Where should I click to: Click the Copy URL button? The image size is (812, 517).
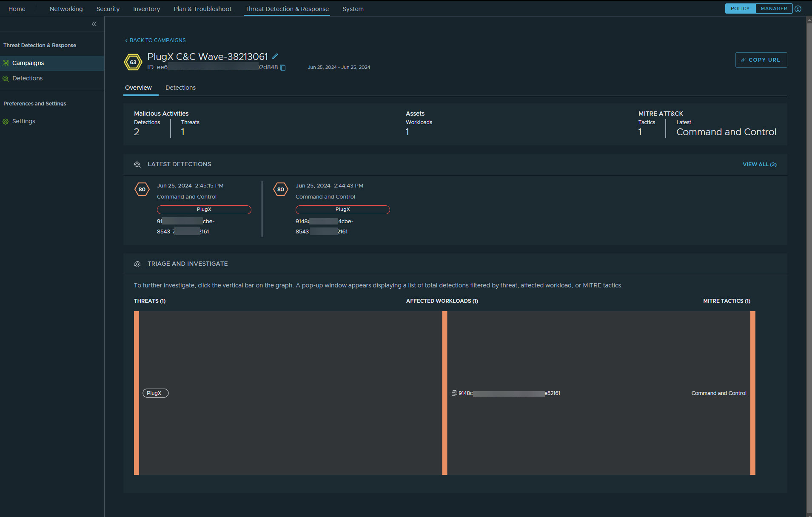(x=761, y=60)
